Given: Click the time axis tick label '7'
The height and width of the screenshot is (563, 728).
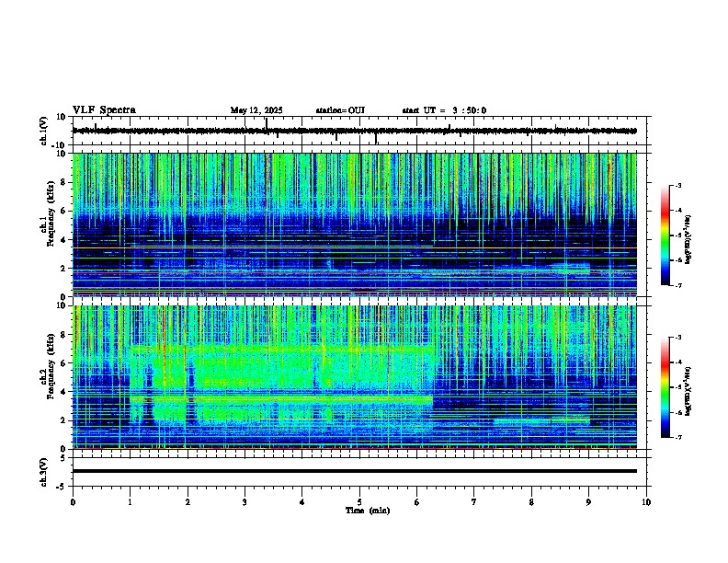Looking at the screenshot, I should [x=474, y=502].
